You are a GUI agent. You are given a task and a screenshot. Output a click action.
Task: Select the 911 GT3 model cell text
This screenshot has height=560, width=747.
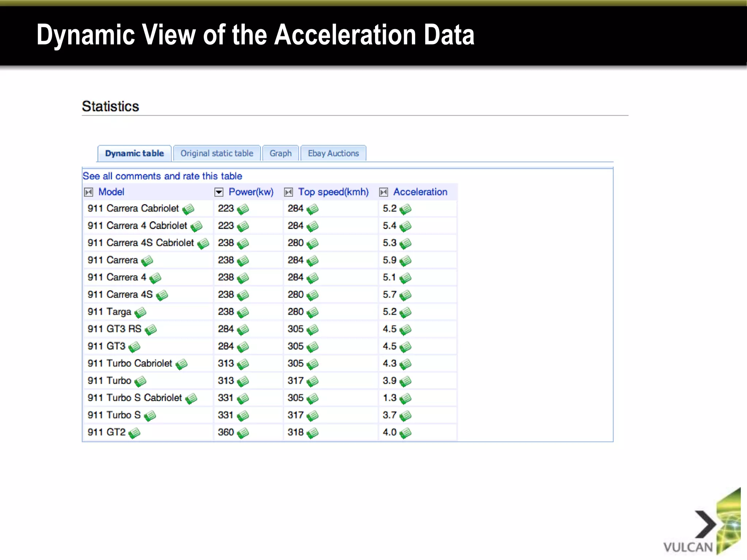point(107,346)
